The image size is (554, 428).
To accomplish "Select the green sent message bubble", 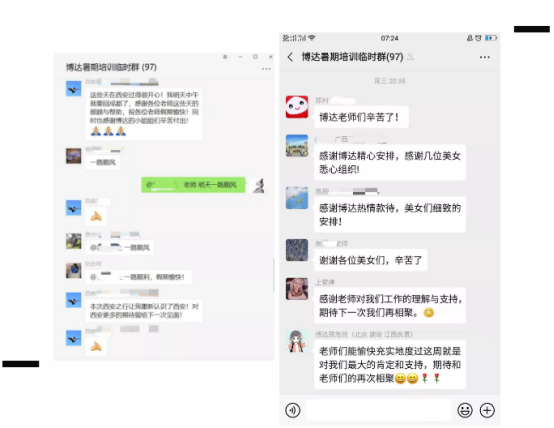I will click(x=193, y=185).
